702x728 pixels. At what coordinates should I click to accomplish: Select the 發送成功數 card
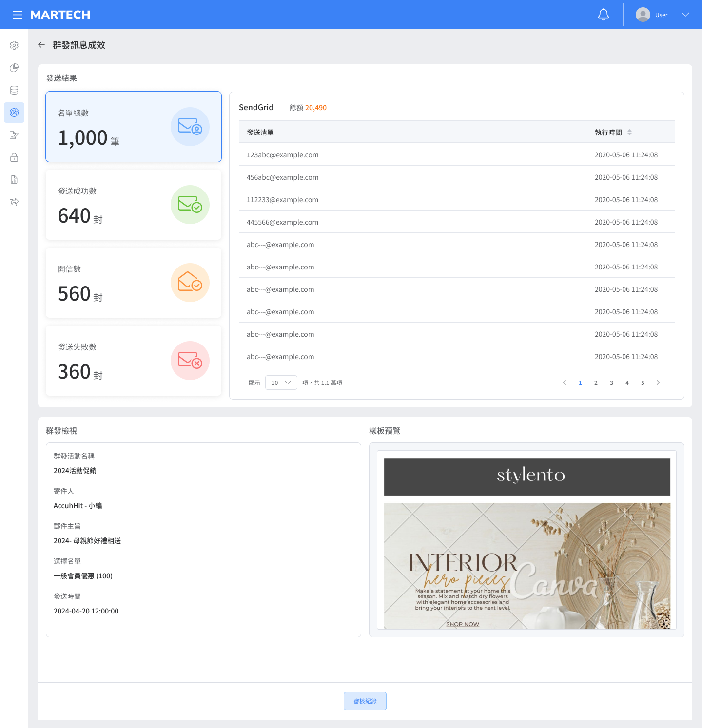134,205
